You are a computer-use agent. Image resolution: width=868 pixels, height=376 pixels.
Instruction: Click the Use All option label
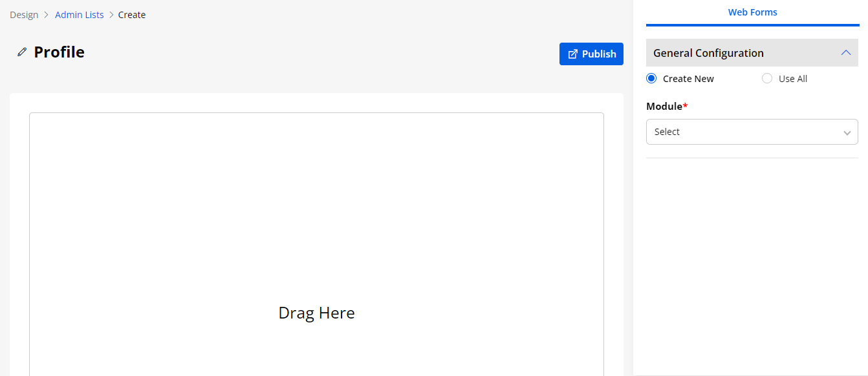(793, 79)
